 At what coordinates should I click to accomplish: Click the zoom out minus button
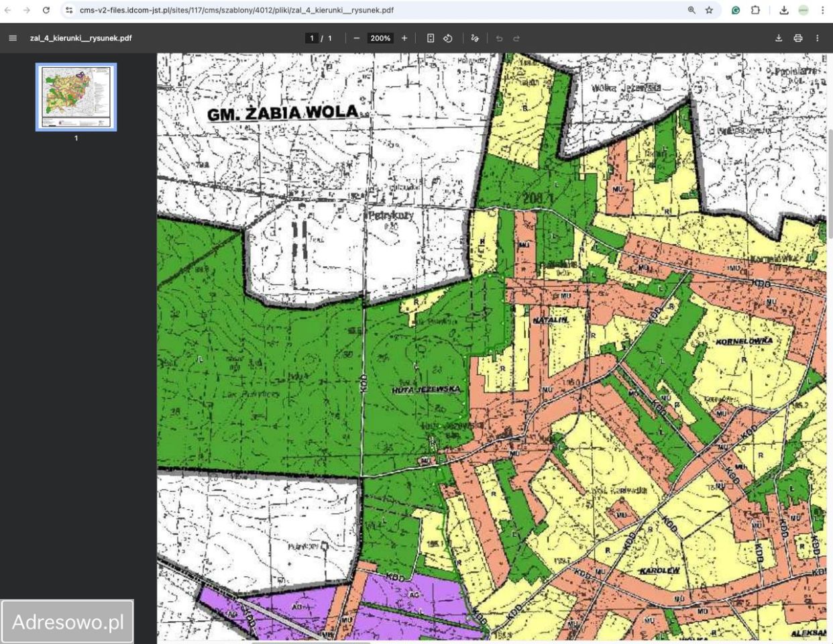[357, 38]
